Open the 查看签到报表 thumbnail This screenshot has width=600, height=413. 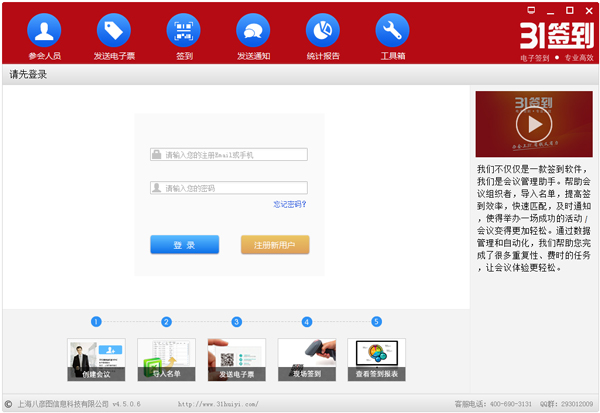377,359
